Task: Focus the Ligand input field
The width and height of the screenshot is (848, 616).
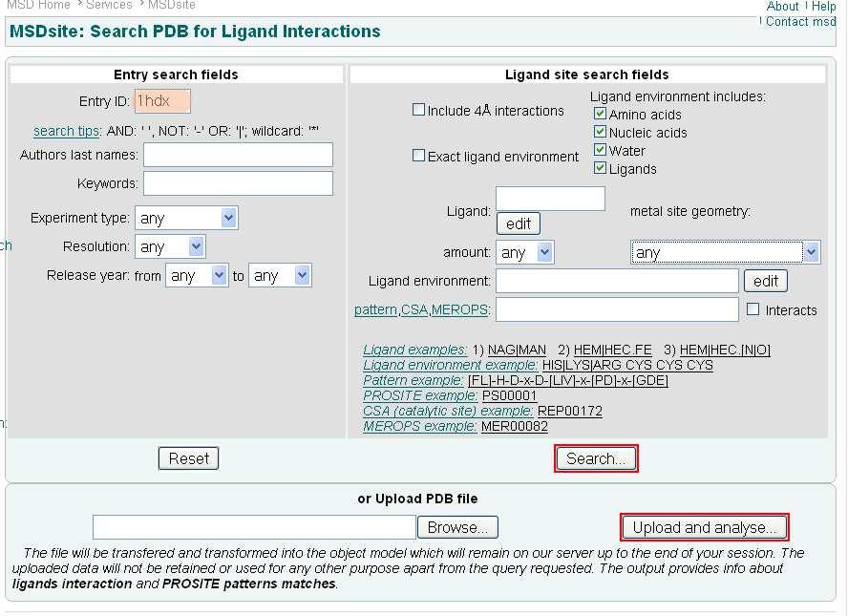Action: click(551, 199)
